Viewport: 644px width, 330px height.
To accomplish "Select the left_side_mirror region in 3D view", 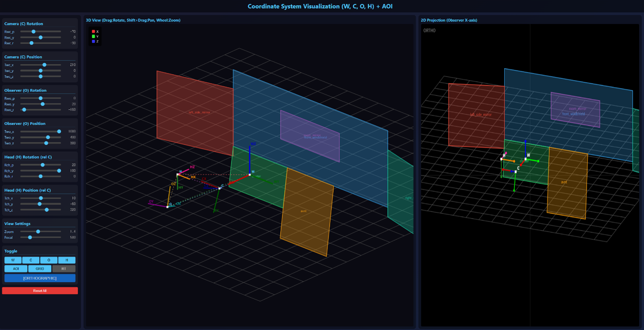I will coord(194,113).
